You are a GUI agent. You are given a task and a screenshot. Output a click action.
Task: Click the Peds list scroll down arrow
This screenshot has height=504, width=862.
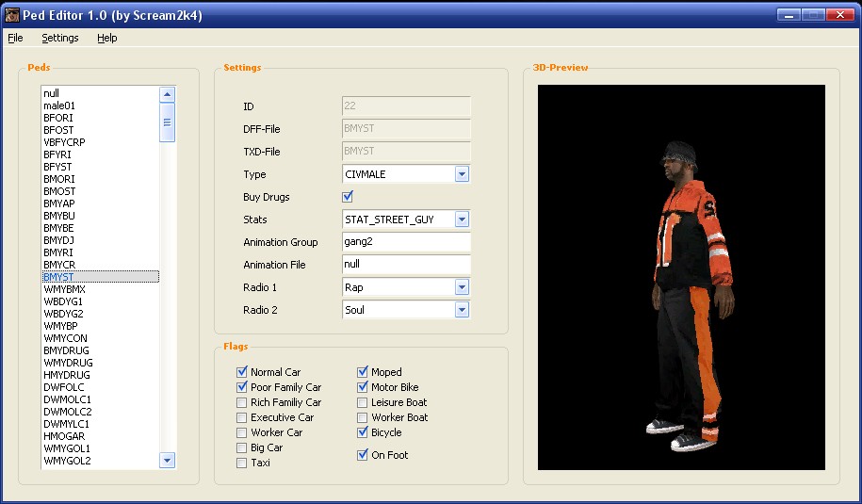pyautogui.click(x=167, y=460)
